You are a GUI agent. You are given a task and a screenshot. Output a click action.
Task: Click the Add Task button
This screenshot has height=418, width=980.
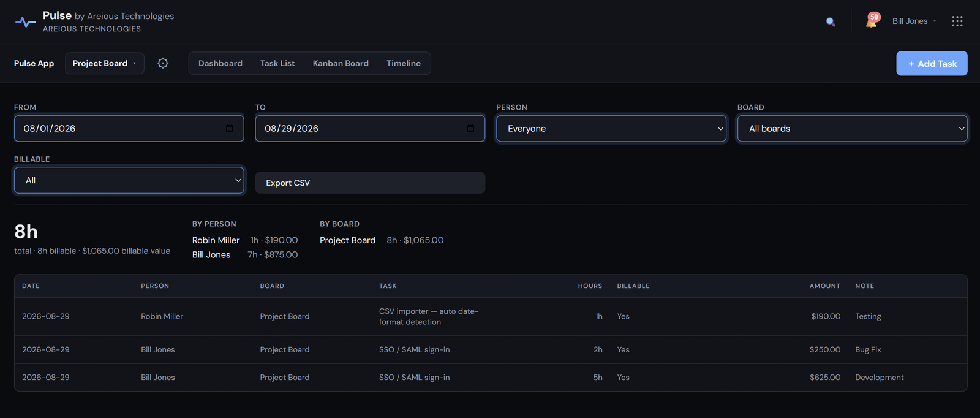coord(932,64)
